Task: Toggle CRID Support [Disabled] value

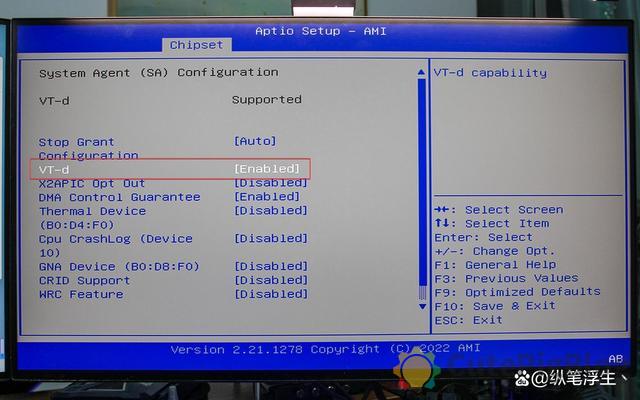Action: pos(271,280)
